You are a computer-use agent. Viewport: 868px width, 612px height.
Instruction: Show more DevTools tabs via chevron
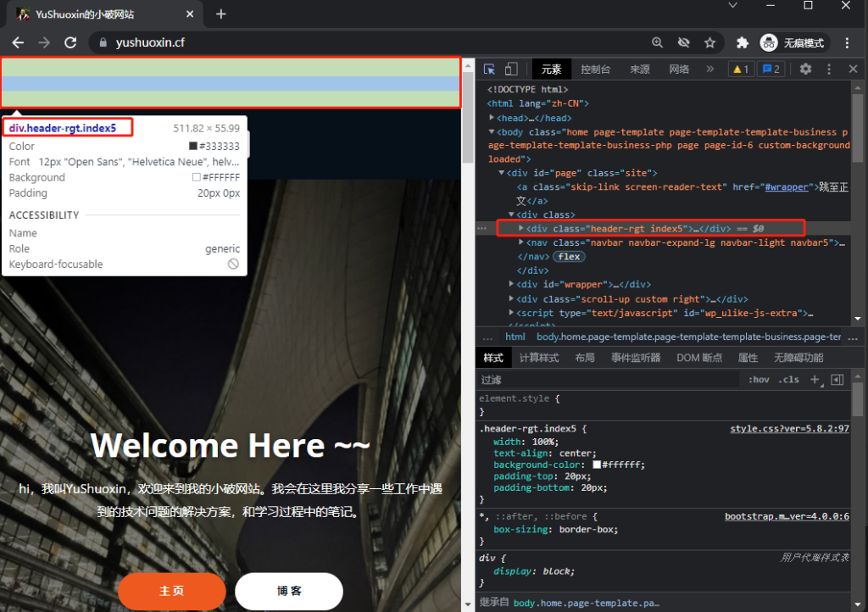[709, 70]
